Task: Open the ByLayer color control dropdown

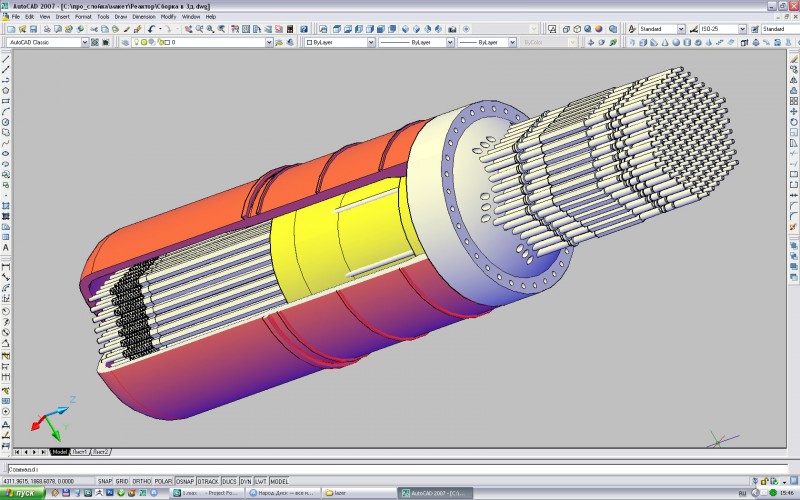Action: pyautogui.click(x=371, y=43)
